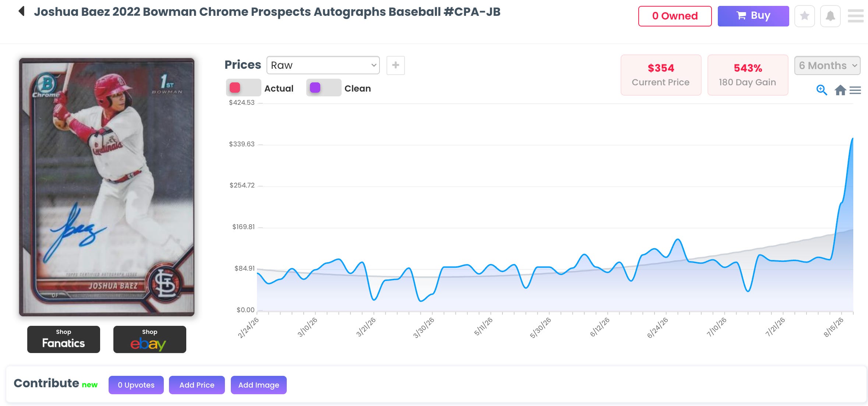Click the Add Image button
Screen dimensions: 868x406
pos(259,385)
